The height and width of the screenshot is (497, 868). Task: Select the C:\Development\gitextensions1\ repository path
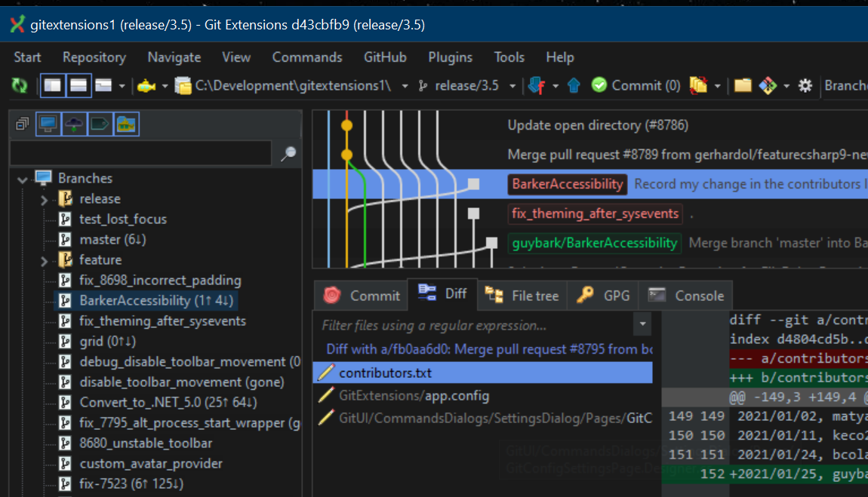(293, 86)
